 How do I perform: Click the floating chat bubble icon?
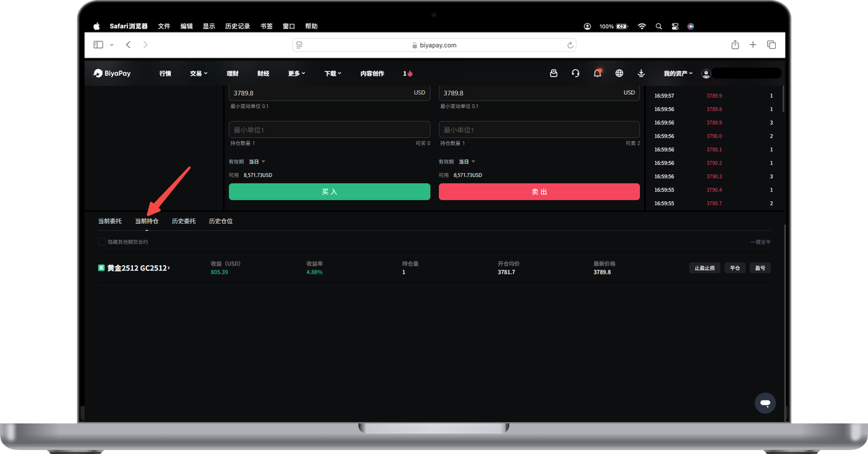[x=765, y=403]
